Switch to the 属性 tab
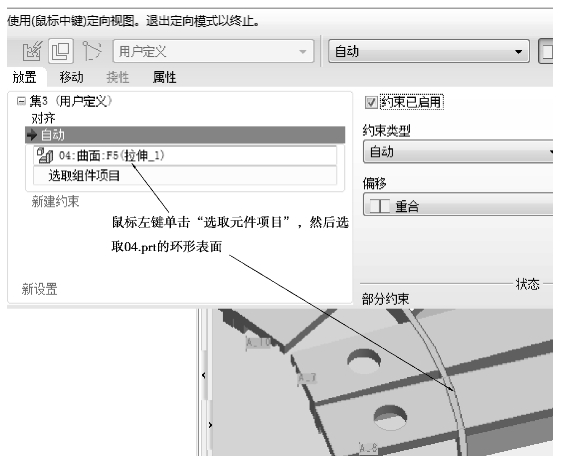 pyautogui.click(x=165, y=77)
